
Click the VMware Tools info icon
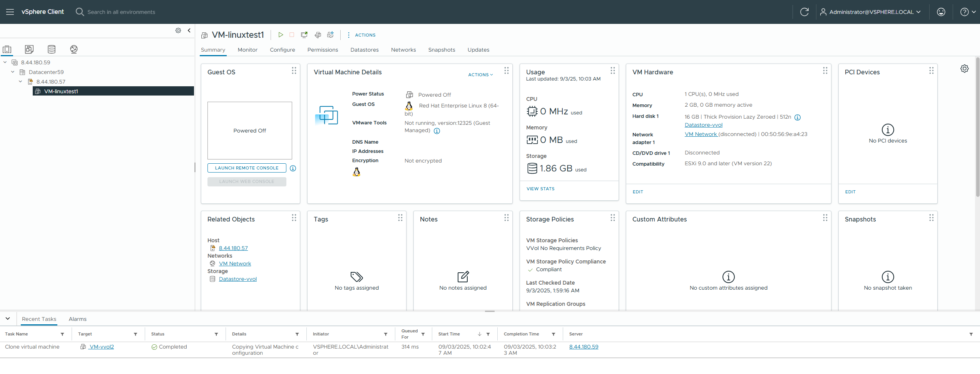(437, 131)
